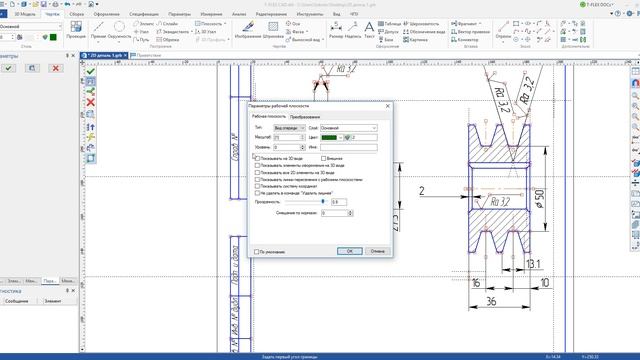
Task: Expand the Плоскость dropdown in ribbon
Action: [225, 24]
